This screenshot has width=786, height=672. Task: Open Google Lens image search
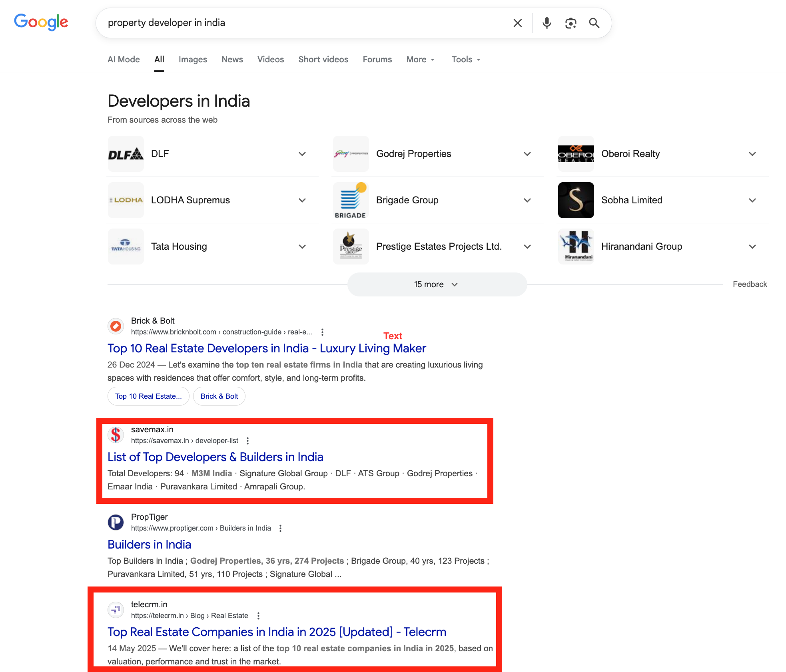pyautogui.click(x=571, y=23)
